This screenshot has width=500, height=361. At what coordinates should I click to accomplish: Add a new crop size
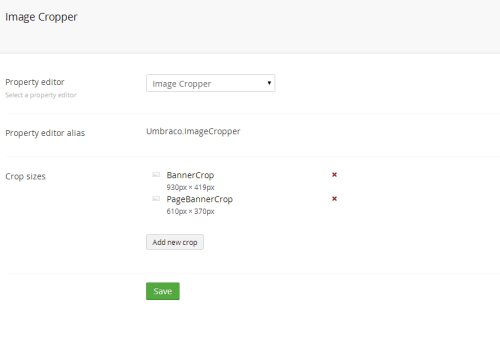[175, 242]
